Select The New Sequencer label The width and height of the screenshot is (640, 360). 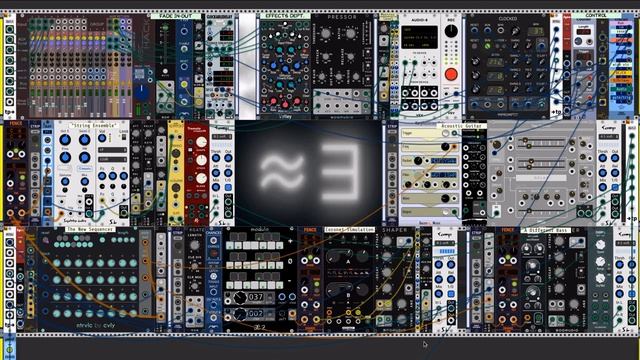90,229
